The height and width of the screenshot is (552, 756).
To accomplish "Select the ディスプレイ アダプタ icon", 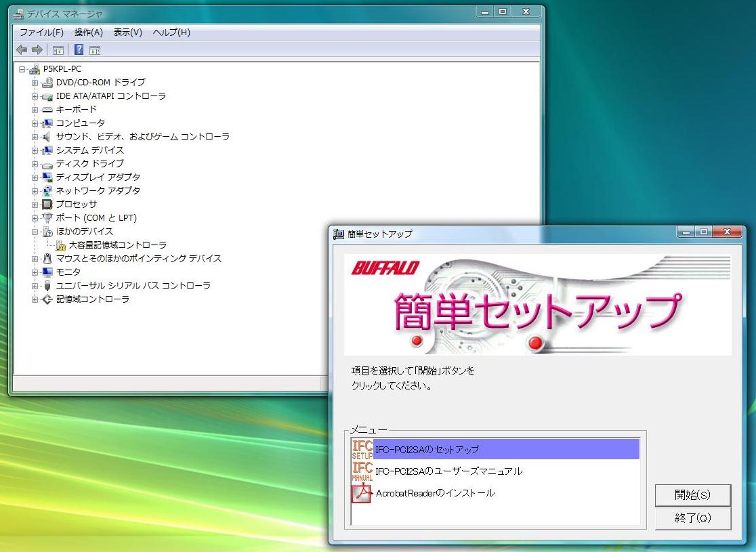I will click(47, 177).
